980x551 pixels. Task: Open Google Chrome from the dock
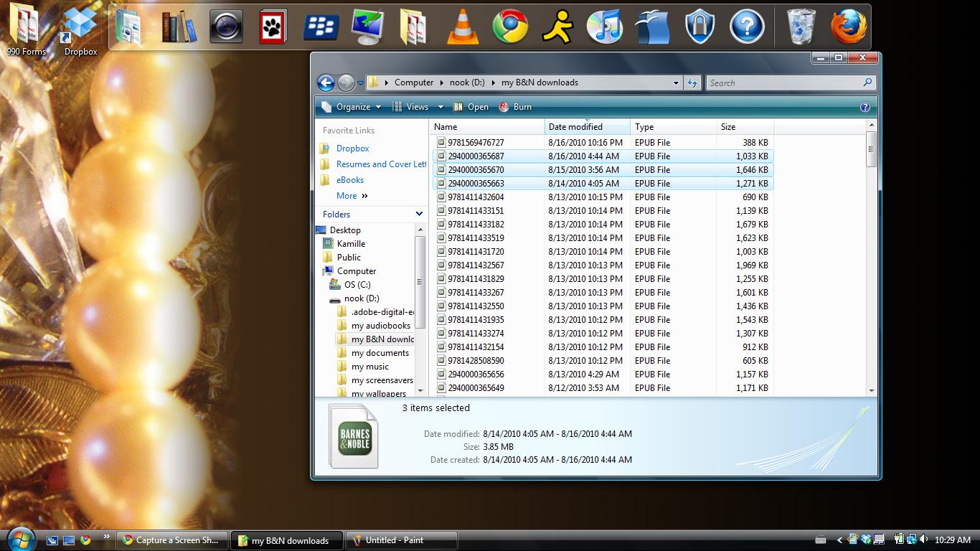pos(510,27)
